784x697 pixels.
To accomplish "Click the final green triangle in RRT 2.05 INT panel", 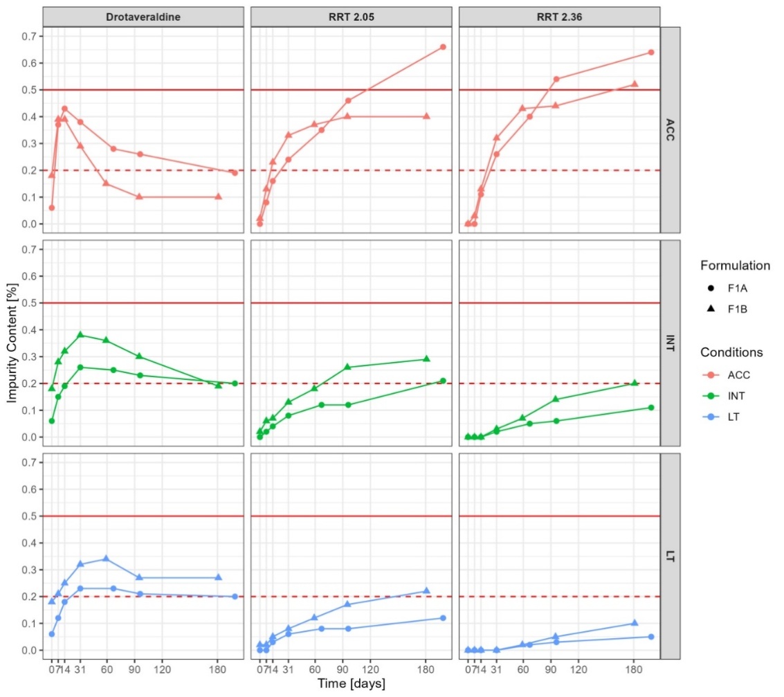I will point(426,359).
